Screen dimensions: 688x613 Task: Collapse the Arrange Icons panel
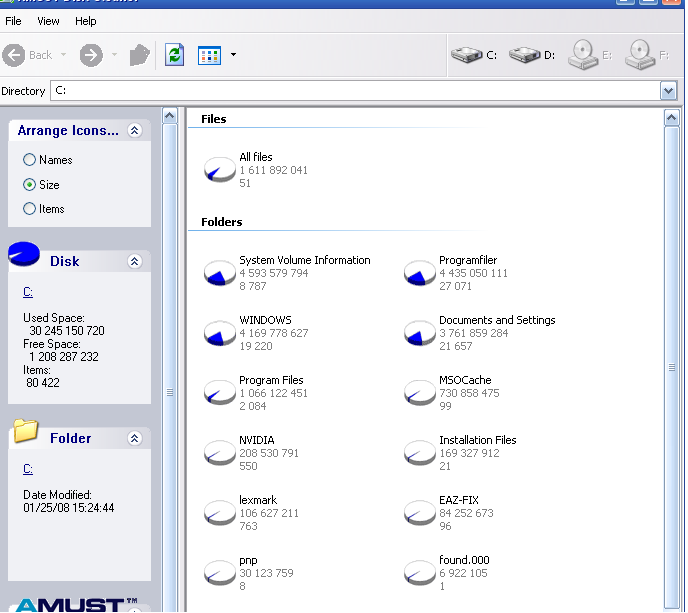pos(135,130)
